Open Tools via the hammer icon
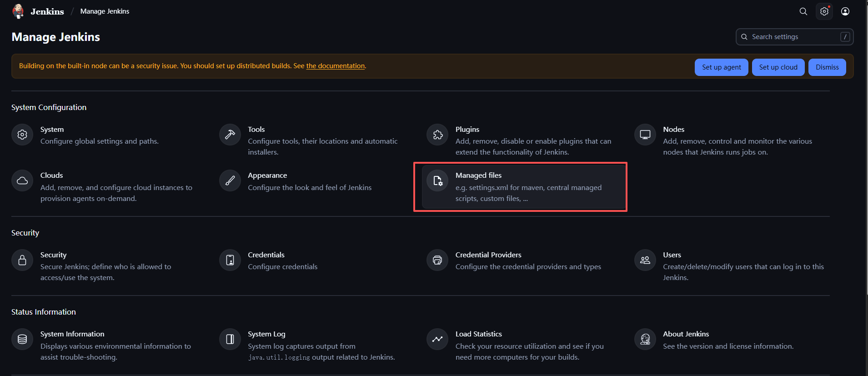 point(230,135)
